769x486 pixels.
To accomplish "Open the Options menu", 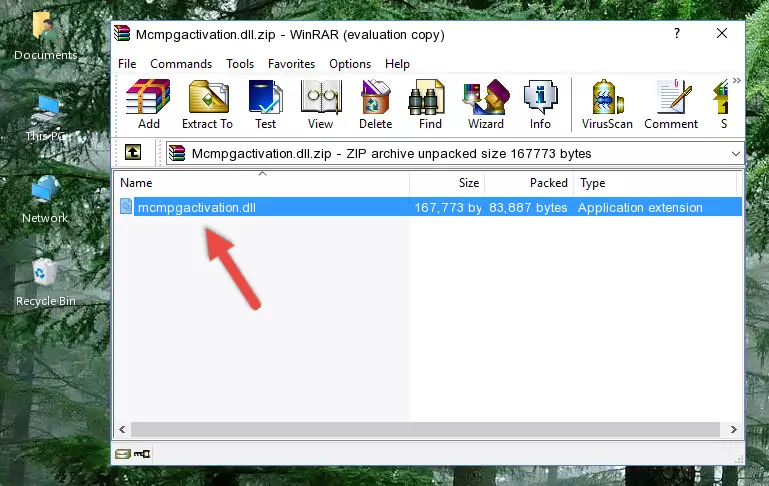I will tap(350, 64).
